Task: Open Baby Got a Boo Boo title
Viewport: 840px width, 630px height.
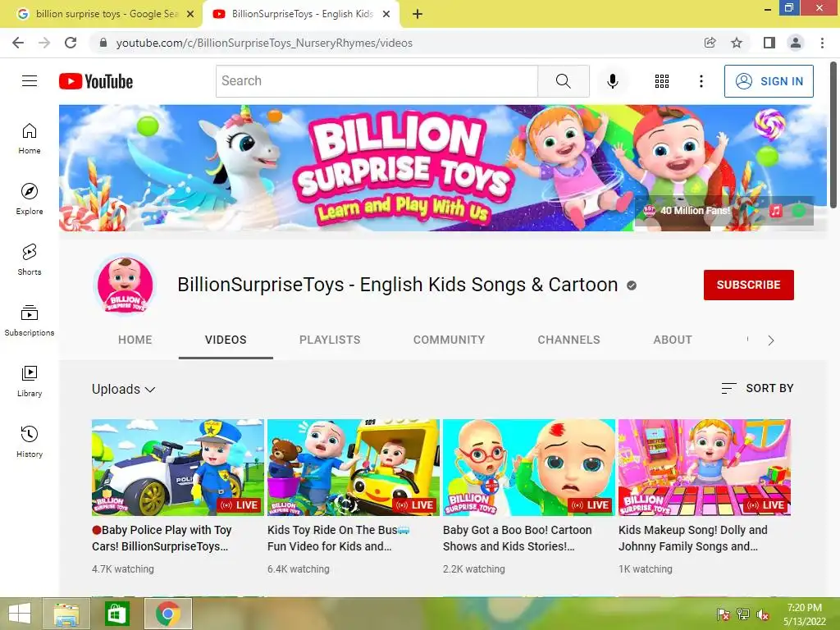Action: coord(518,538)
